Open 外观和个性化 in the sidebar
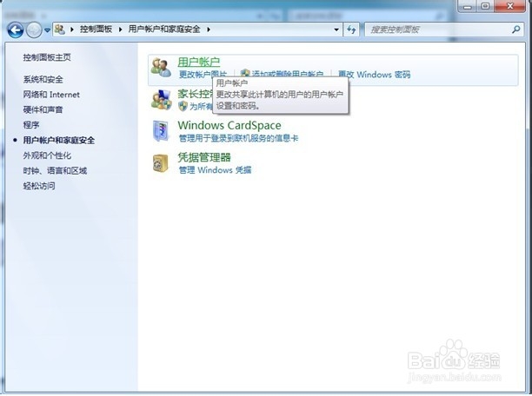The image size is (532, 396). coord(47,155)
